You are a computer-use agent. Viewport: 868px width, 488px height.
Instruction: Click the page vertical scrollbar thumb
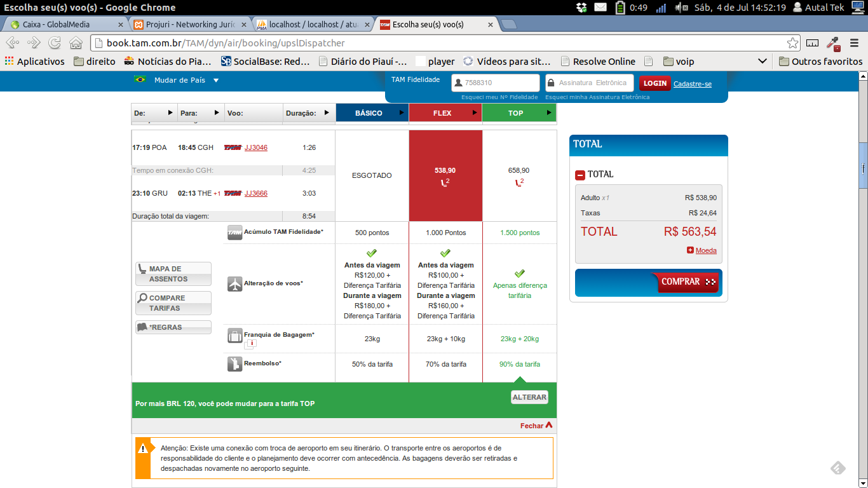pyautogui.click(x=862, y=166)
